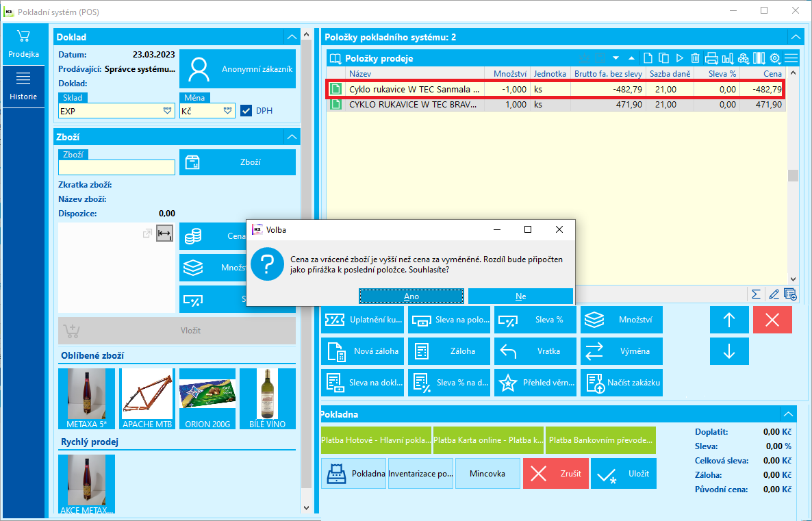Delete item with trash icon
Viewport: 812px width, 521px height.
pyautogui.click(x=695, y=58)
